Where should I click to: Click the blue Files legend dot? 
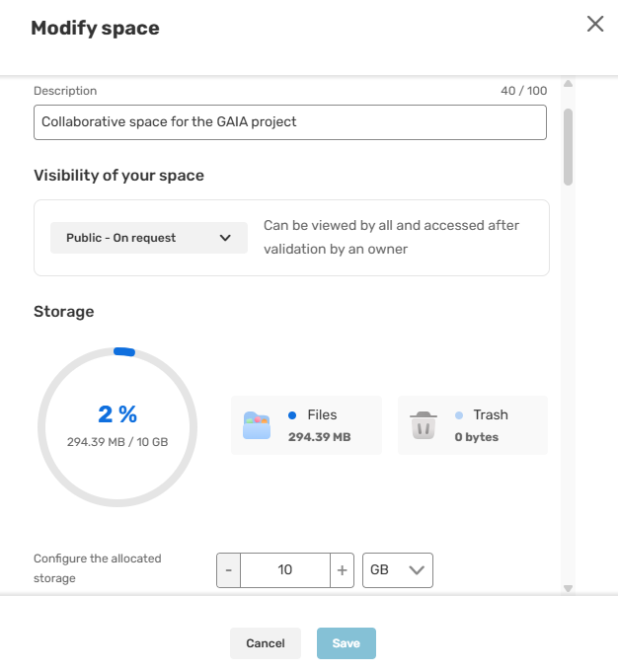click(x=292, y=415)
